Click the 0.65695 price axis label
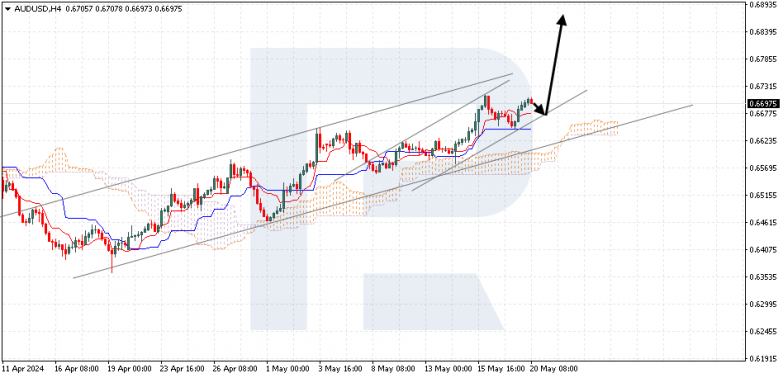Image resolution: width=782 pixels, height=378 pixels. coord(764,168)
